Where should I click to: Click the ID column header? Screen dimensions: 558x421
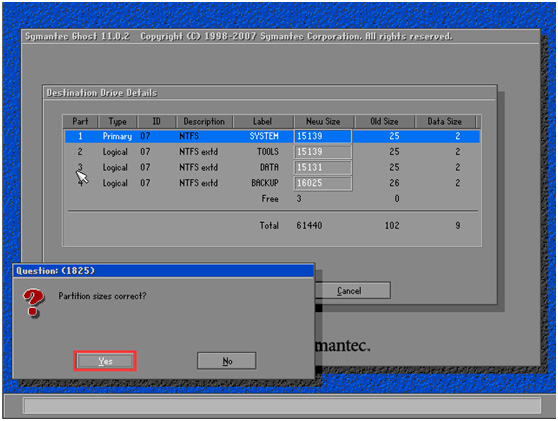pos(157,121)
